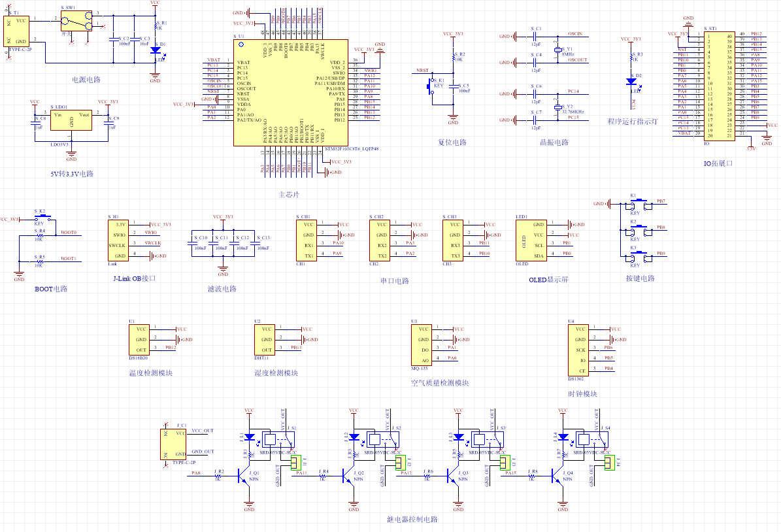The height and width of the screenshot is (532, 781).
Task: Select the J_C1 TYPE-C-2P output connector
Action: [x=173, y=444]
